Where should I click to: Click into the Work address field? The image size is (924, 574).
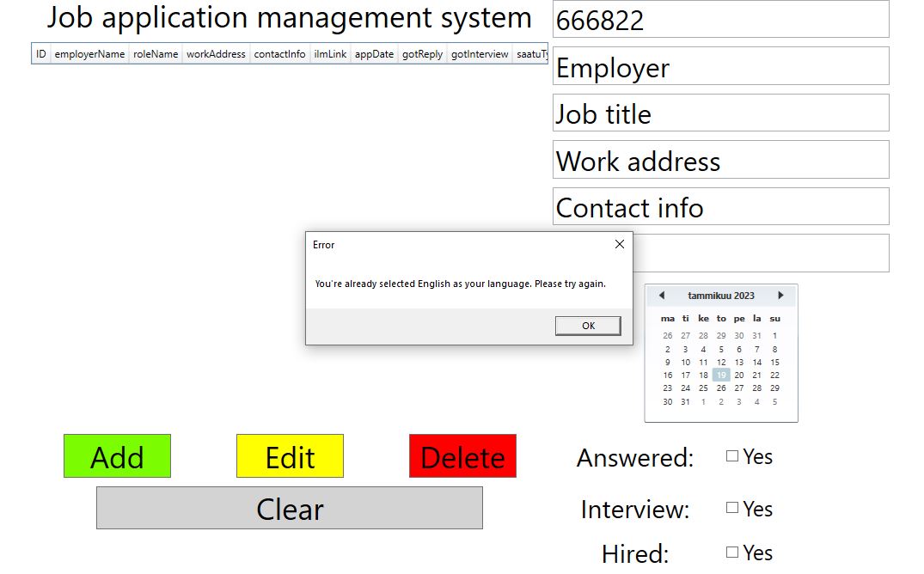click(x=722, y=159)
